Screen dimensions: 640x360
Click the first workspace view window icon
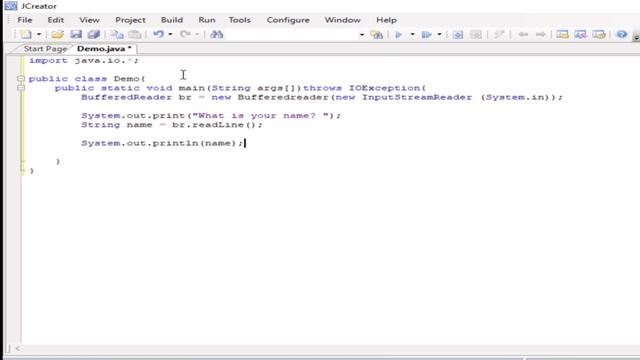click(x=562, y=35)
